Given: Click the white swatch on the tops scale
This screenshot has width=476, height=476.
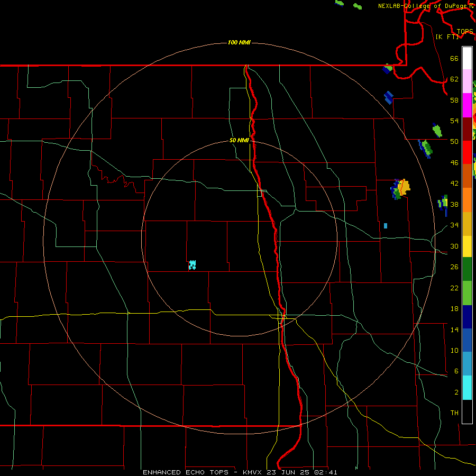Looking at the screenshot, I should [x=467, y=58].
